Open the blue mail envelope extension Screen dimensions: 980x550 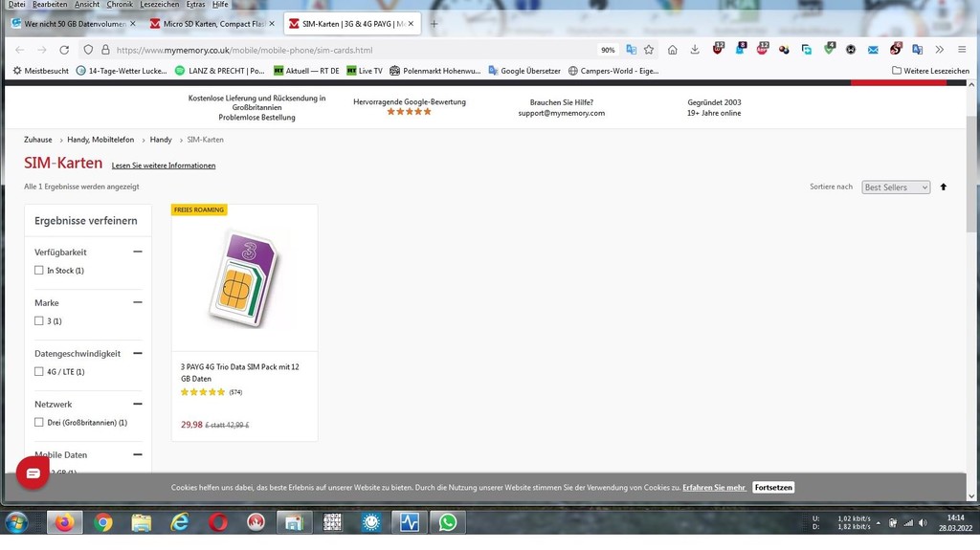coord(873,50)
